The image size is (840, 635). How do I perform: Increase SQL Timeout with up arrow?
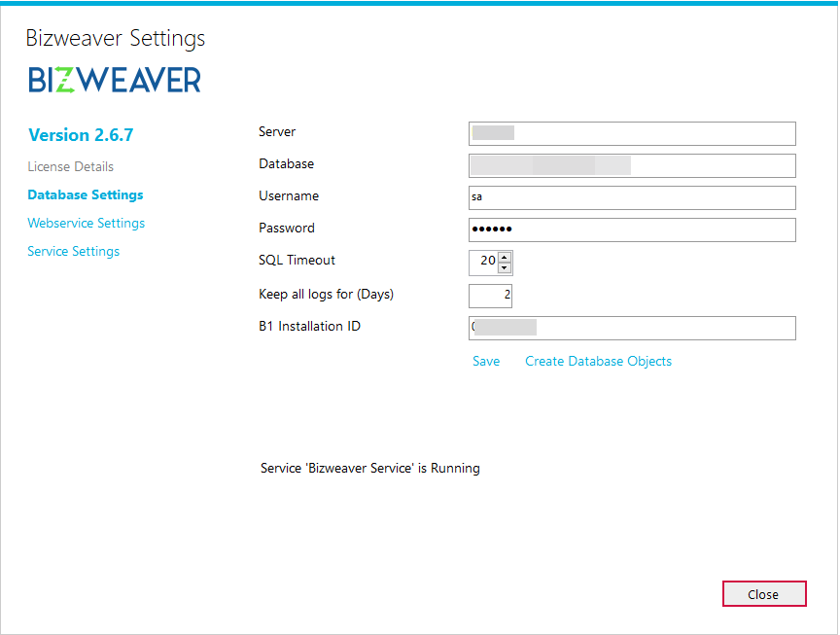pyautogui.click(x=505, y=258)
